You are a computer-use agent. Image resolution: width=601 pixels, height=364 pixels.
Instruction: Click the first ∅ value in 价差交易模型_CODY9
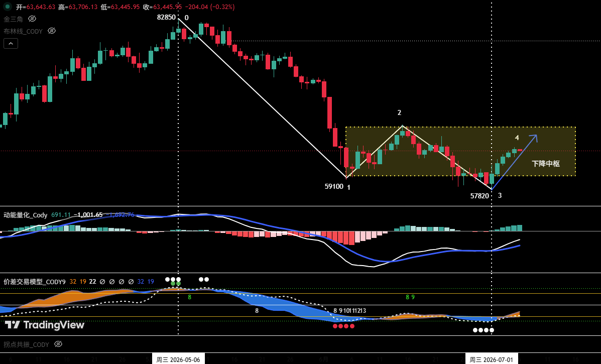tap(102, 282)
